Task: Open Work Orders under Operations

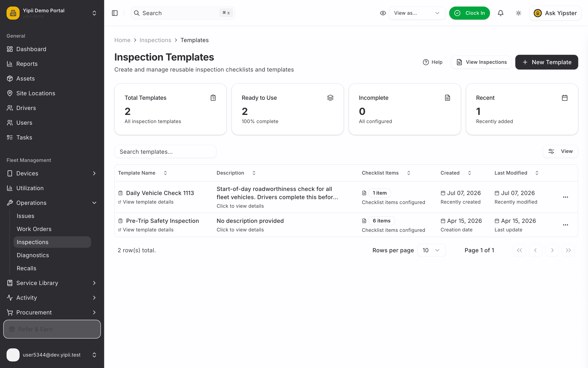Action: coord(52,229)
